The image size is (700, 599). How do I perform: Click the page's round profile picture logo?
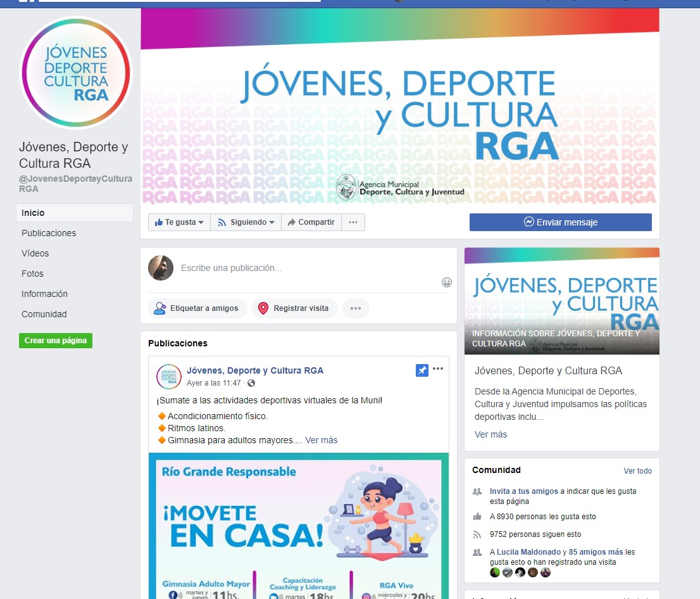coord(75,72)
